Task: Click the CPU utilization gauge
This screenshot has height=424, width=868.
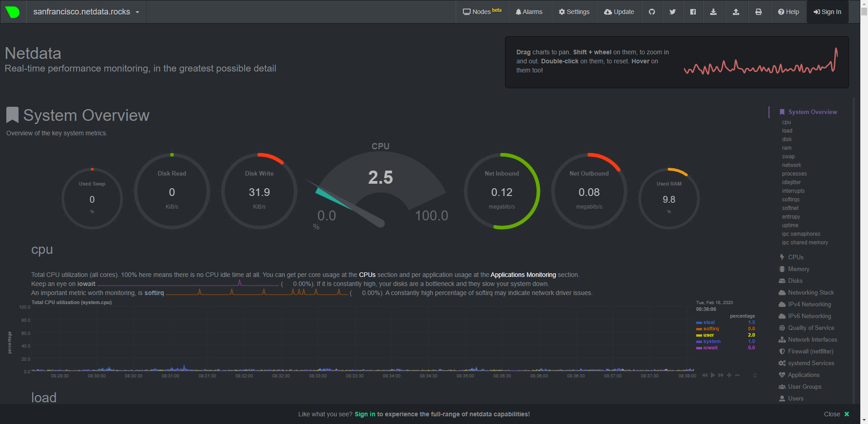Action: [x=381, y=188]
